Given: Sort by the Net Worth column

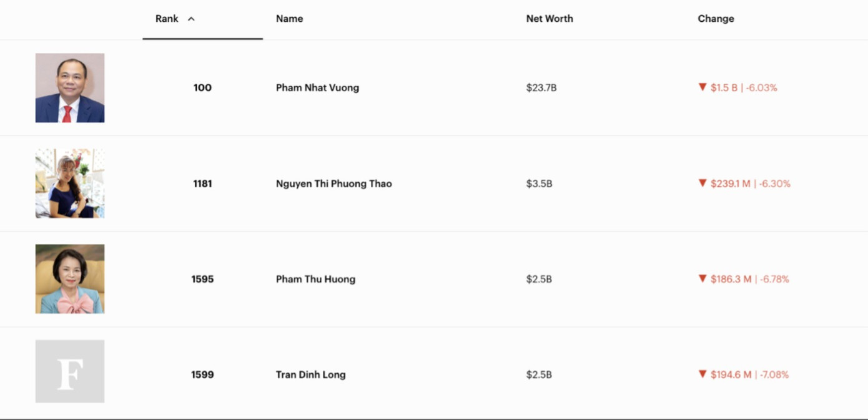Looking at the screenshot, I should (550, 19).
